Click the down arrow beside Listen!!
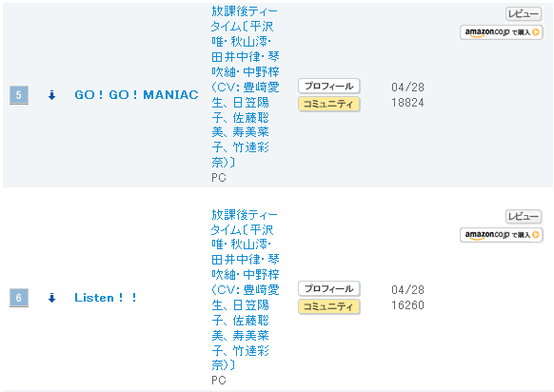Screen dimensions: 554x392 [x=52, y=298]
